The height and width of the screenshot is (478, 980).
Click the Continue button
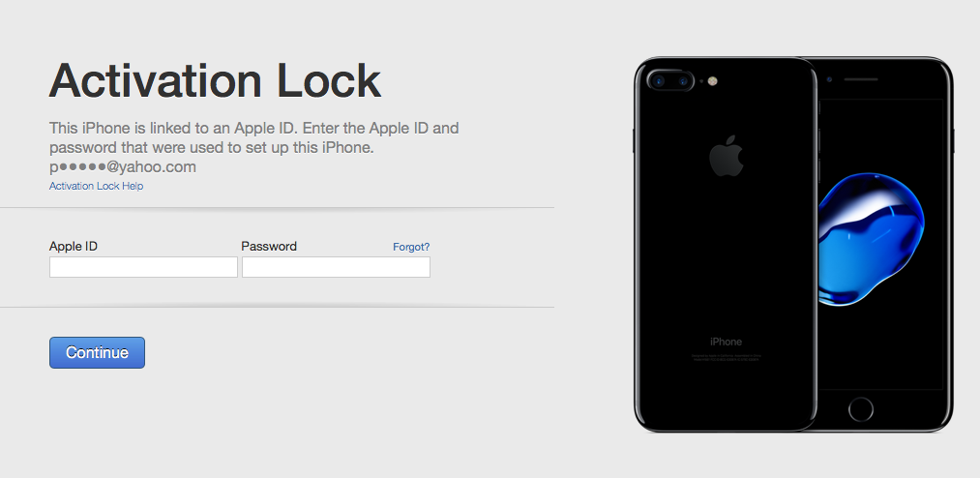97,352
